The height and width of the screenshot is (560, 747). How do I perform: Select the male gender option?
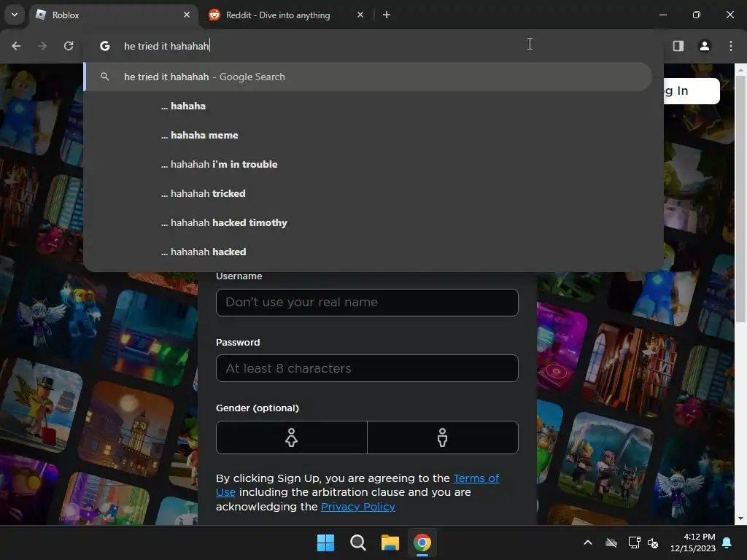pyautogui.click(x=443, y=437)
